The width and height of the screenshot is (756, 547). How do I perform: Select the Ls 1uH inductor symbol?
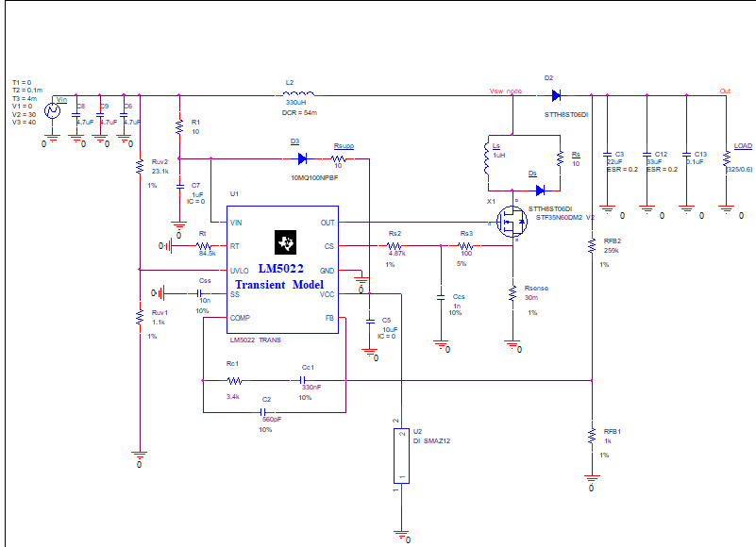pos(487,158)
